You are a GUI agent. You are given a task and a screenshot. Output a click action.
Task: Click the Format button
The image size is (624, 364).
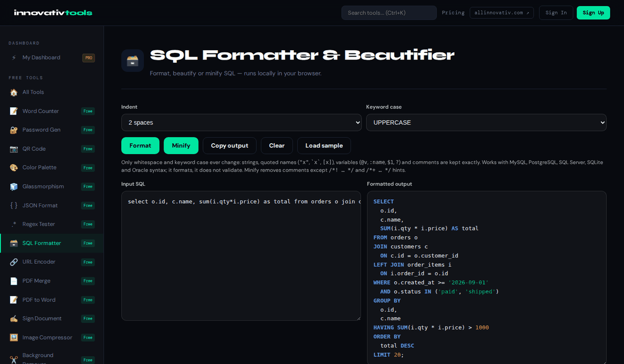pos(140,145)
